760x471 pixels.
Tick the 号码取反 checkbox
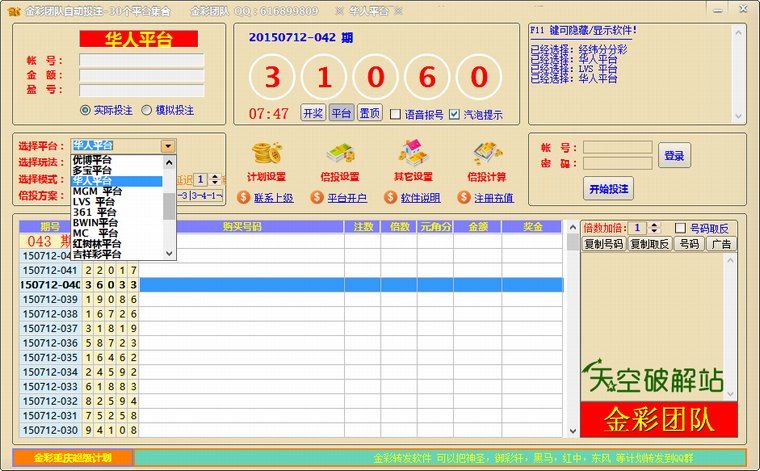[681, 228]
